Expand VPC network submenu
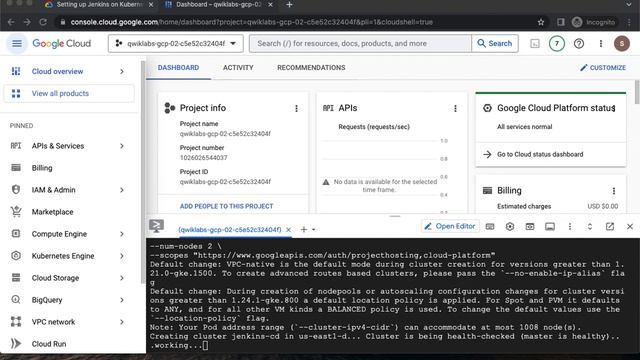Image resolution: width=640 pixels, height=360 pixels. (x=122, y=322)
